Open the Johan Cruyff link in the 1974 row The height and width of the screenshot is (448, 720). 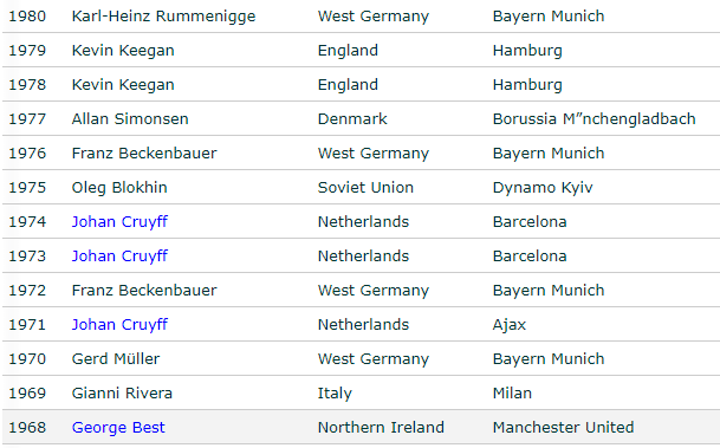pos(119,222)
